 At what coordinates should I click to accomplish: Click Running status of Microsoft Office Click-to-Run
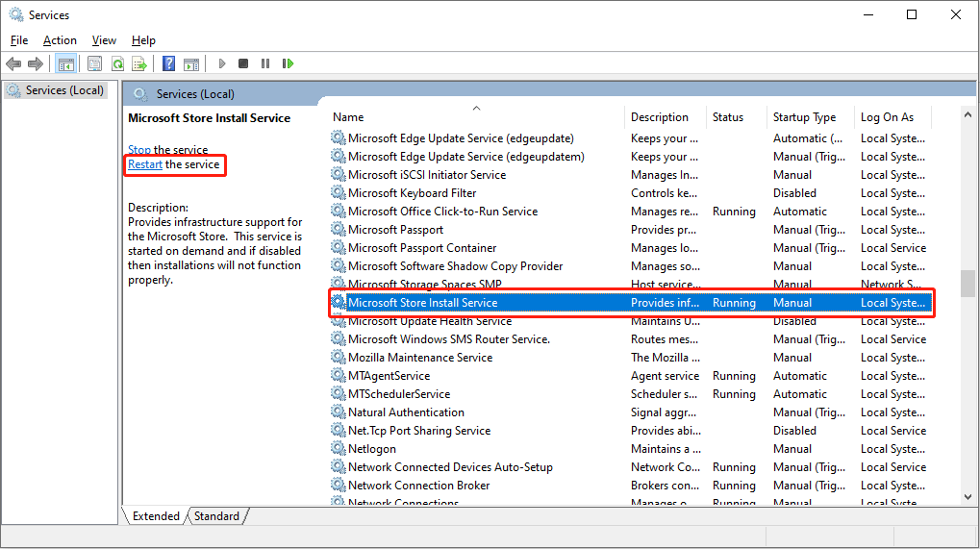[x=734, y=212]
